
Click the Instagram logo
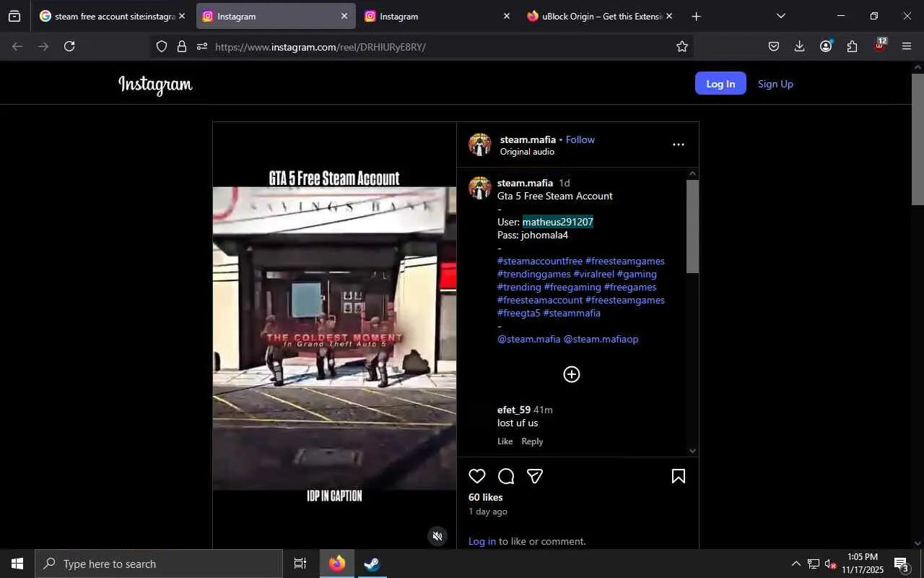coord(155,85)
